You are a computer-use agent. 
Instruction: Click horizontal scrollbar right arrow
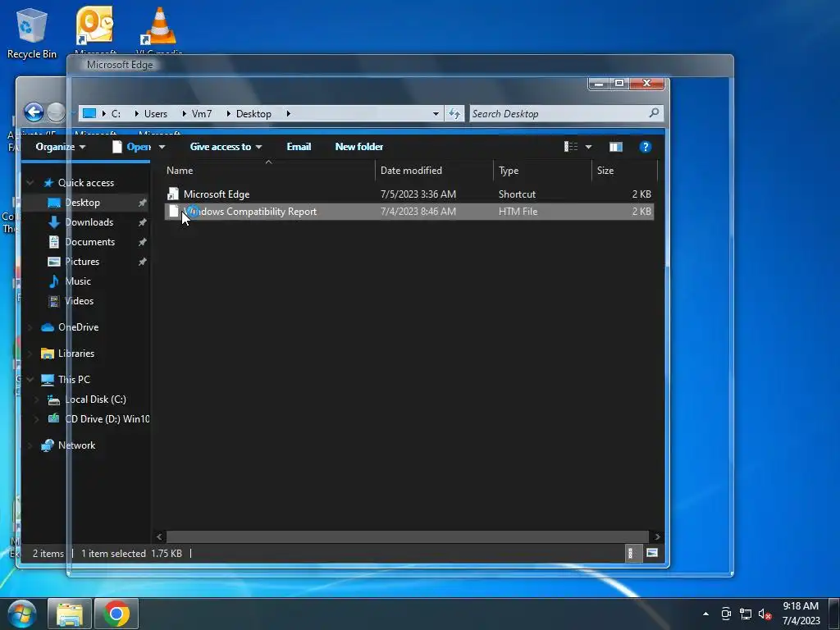tap(657, 536)
